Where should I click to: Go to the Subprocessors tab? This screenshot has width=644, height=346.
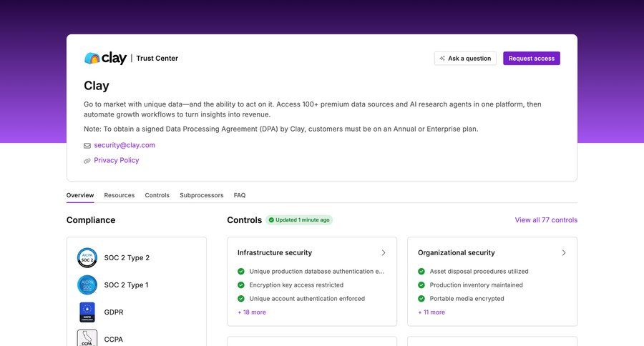202,195
